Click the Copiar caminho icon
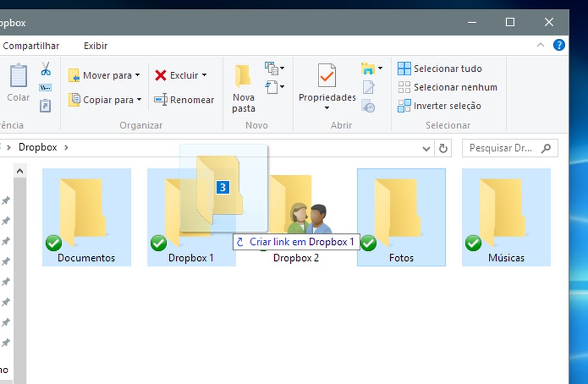The image size is (588, 384). point(46,87)
